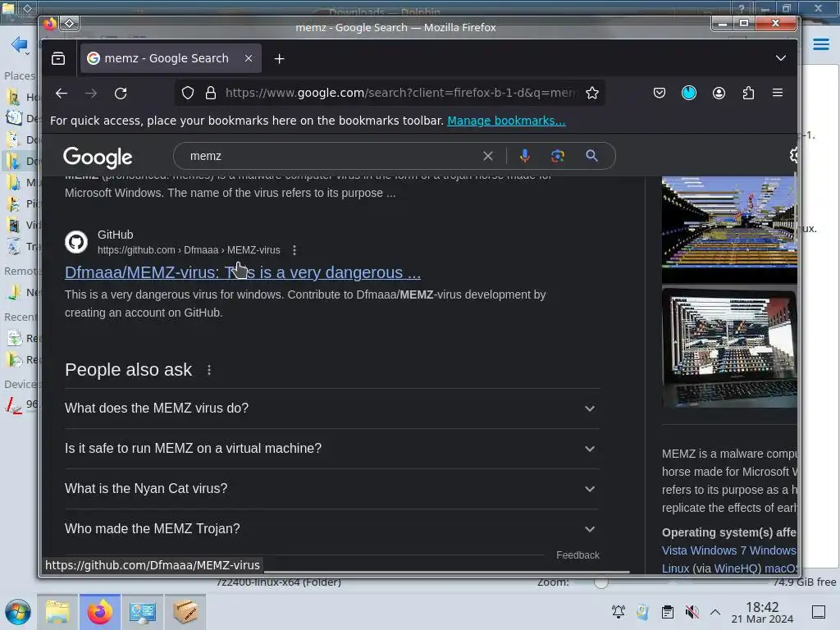This screenshot has height=630, width=840.
Task: Open Dolphin hamburger menu
Action: [x=820, y=44]
